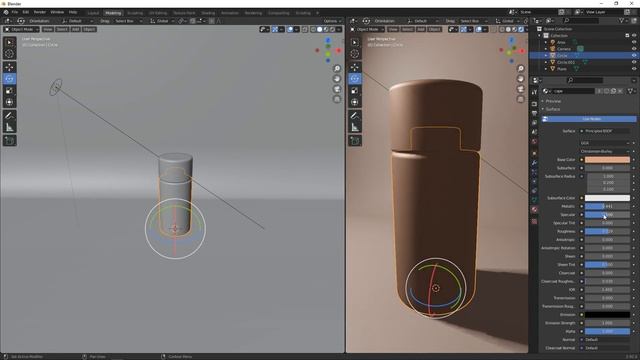This screenshot has height=360, width=640.
Task: Select the Scale tool in right viewport
Action: 355,91
